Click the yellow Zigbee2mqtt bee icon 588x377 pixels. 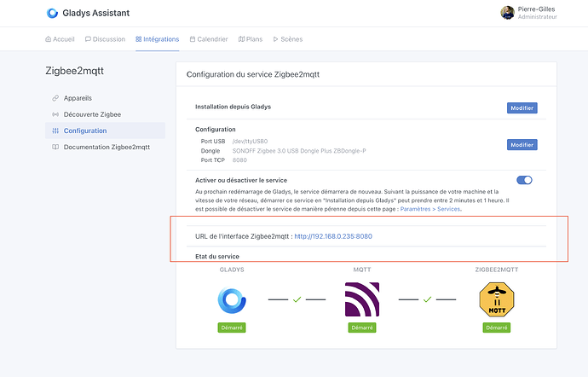tap(498, 300)
